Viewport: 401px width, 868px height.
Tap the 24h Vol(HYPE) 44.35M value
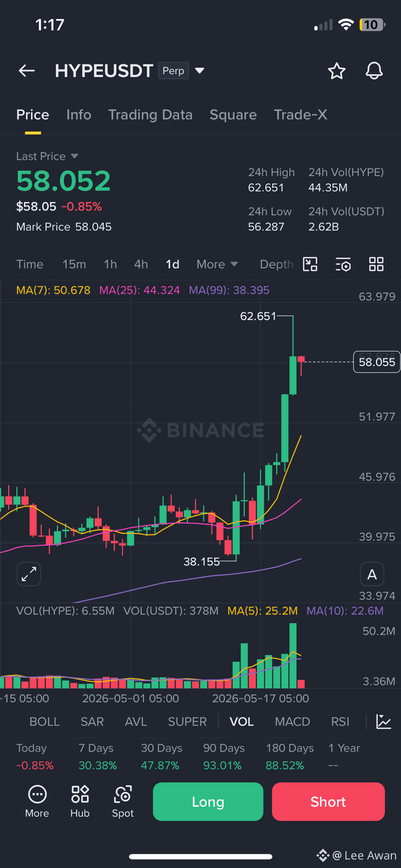pyautogui.click(x=328, y=187)
